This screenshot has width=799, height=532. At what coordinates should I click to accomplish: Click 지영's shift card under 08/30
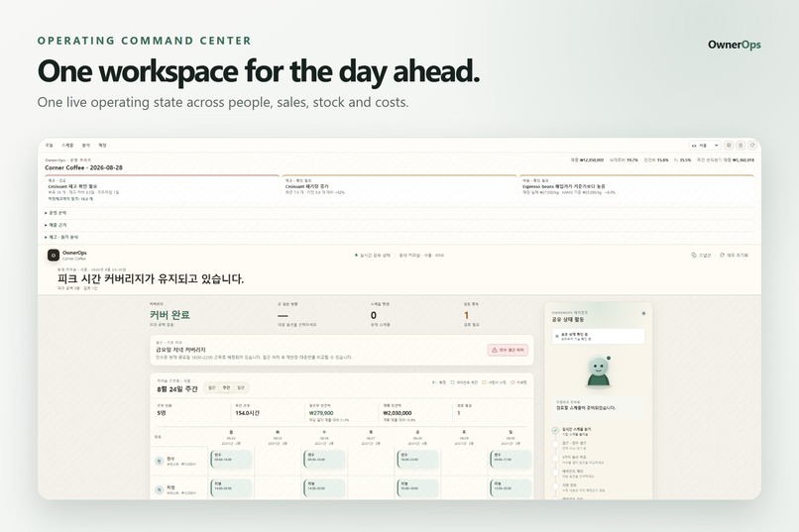tap(511, 488)
